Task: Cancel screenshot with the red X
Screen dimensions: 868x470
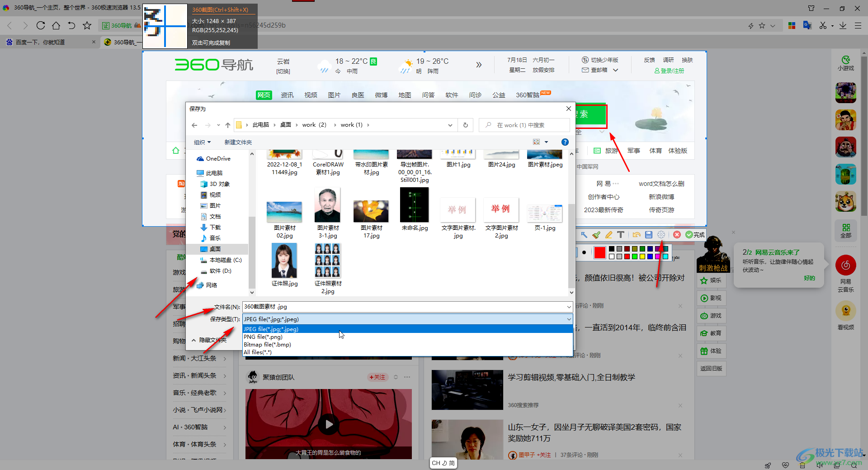Action: click(677, 234)
